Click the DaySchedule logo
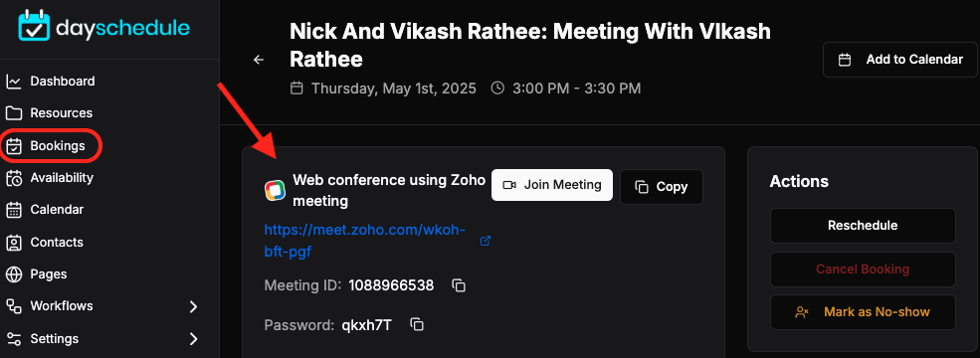980x358 pixels. (103, 26)
